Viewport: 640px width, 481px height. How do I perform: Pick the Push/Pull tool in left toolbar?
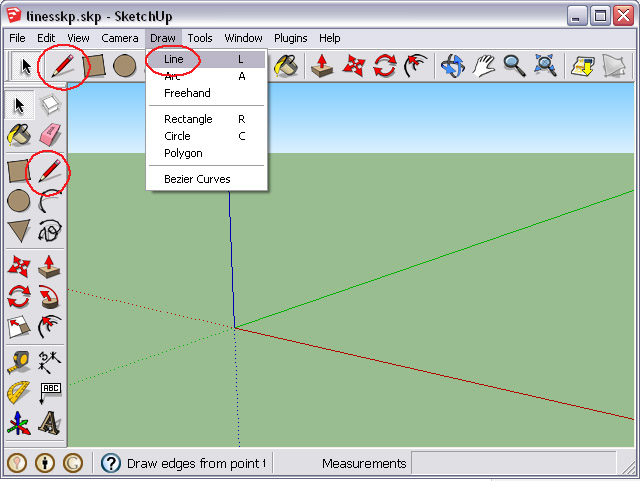point(49,267)
